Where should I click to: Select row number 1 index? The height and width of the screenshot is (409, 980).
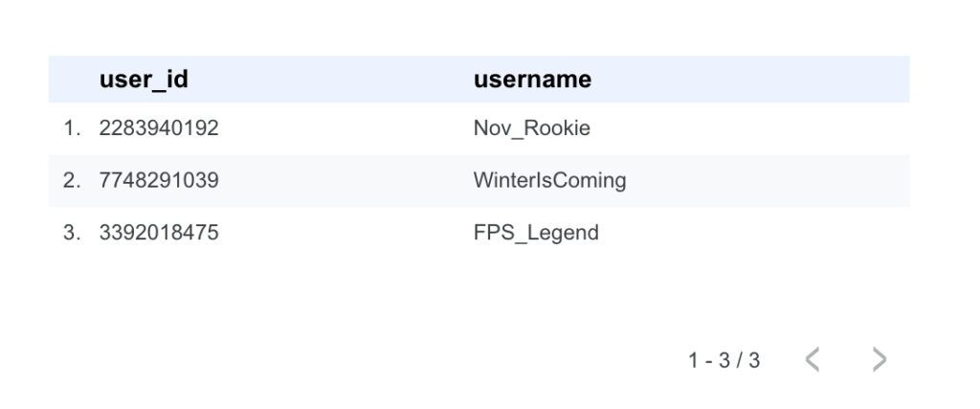click(72, 129)
